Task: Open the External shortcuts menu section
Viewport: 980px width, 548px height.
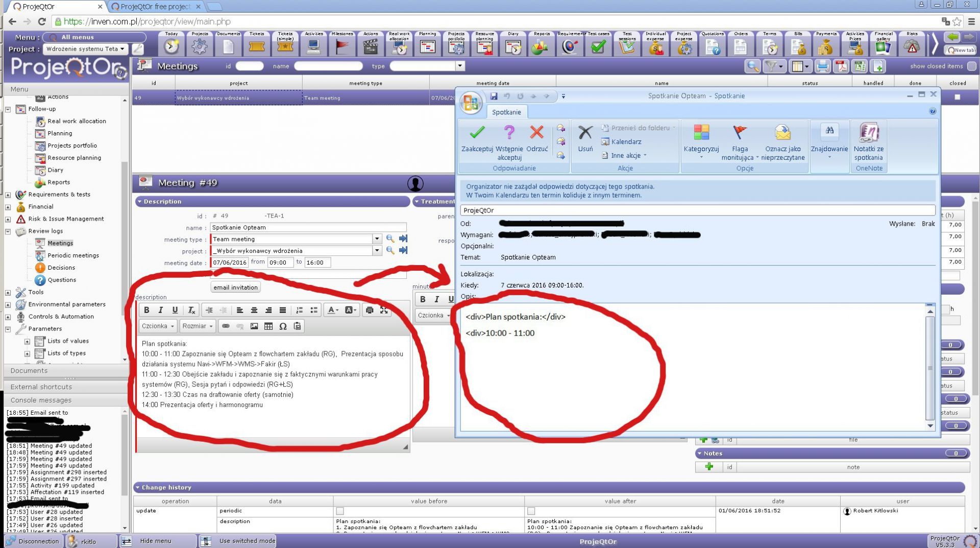Action: click(66, 387)
